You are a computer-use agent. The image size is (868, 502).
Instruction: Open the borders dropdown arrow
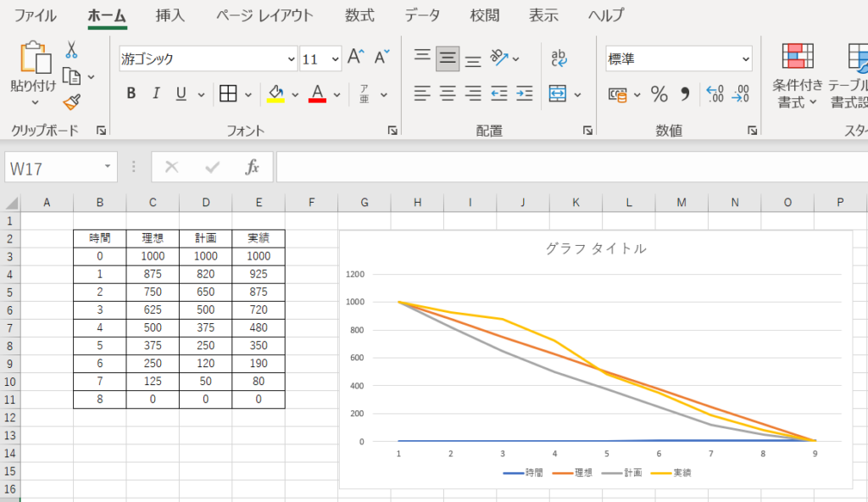pyautogui.click(x=248, y=95)
